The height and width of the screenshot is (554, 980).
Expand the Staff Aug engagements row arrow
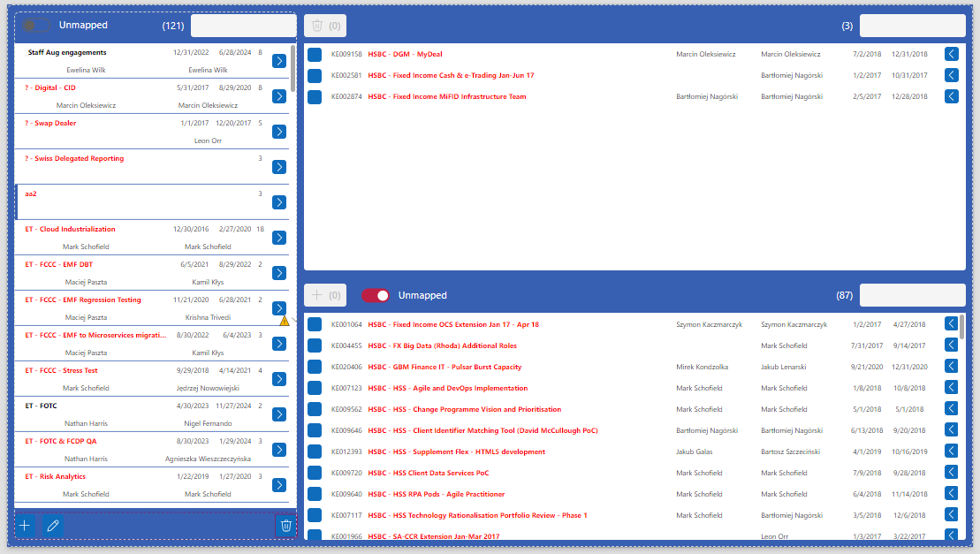coord(279,61)
